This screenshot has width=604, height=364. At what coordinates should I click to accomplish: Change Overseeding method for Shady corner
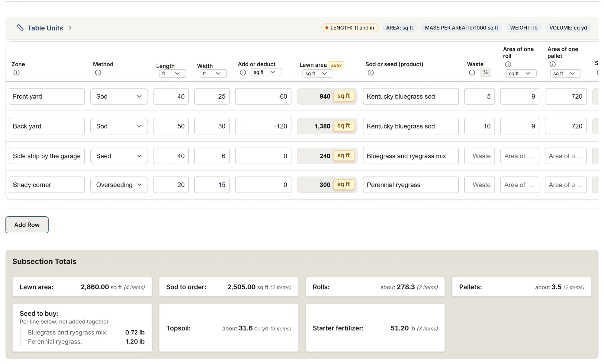tap(119, 185)
